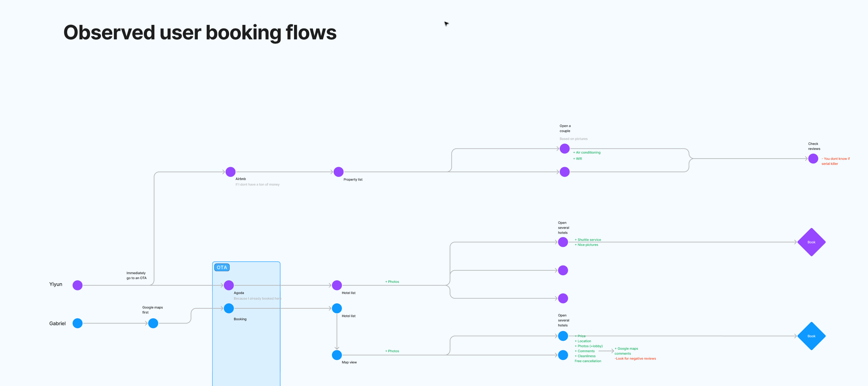Select Gabriel's starting node circle
The image size is (868, 386).
pos(78,323)
